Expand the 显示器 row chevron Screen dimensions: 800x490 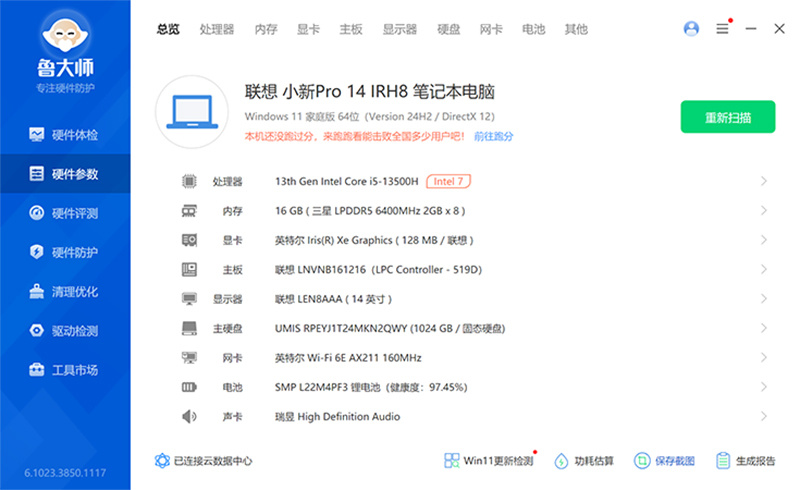(x=764, y=299)
